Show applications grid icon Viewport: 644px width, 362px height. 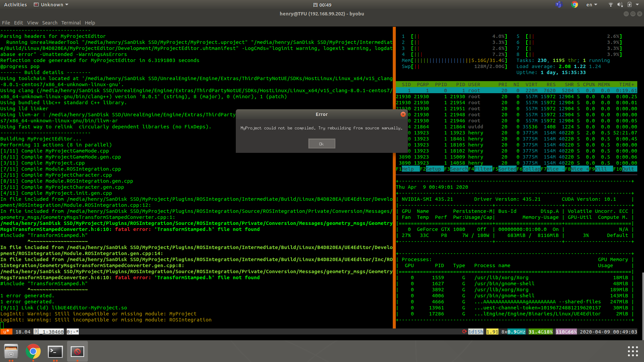[x=633, y=351]
